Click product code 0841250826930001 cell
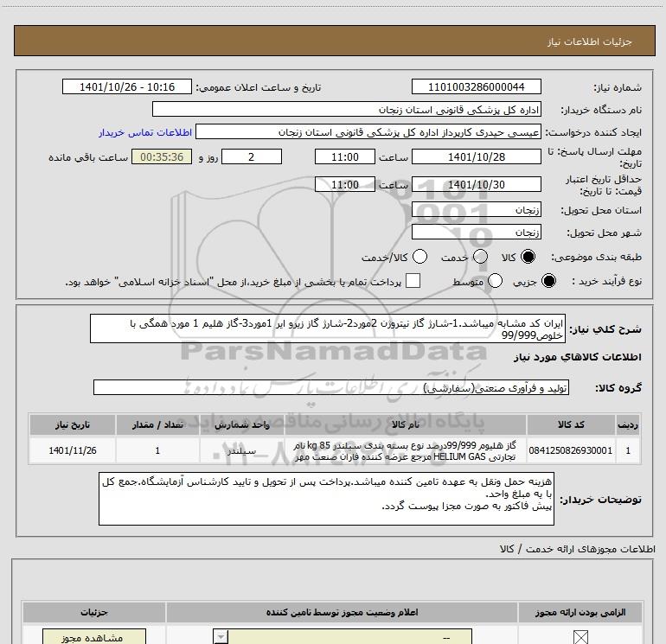Viewport: 666px width, 644px height. click(x=571, y=450)
